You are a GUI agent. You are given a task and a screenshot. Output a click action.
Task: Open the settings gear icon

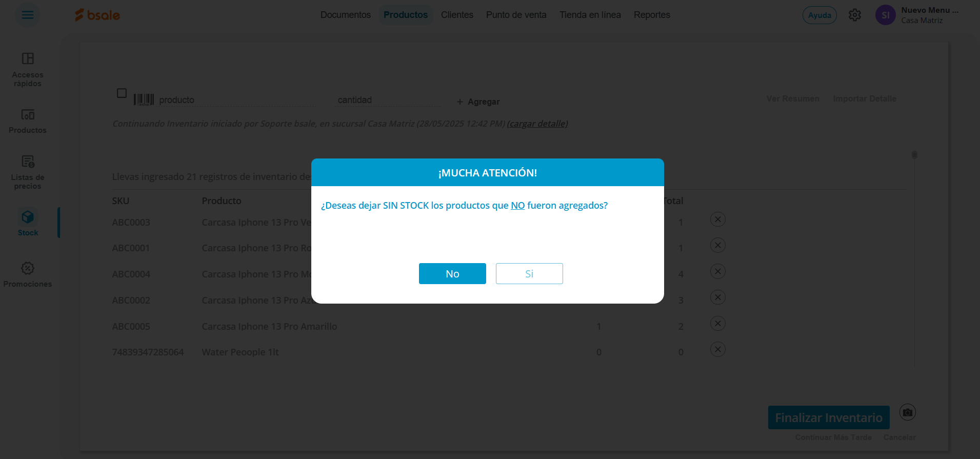click(x=855, y=15)
